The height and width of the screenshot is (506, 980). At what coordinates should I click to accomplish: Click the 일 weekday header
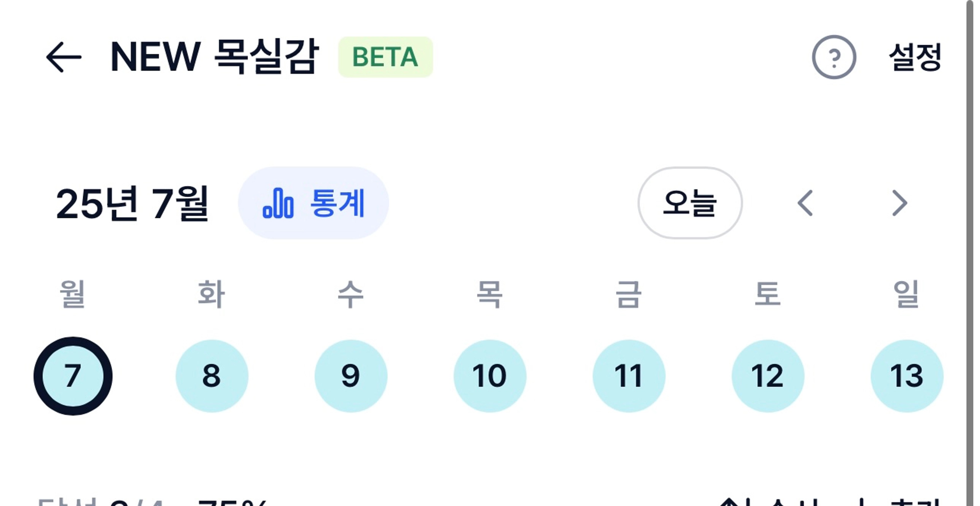click(906, 294)
